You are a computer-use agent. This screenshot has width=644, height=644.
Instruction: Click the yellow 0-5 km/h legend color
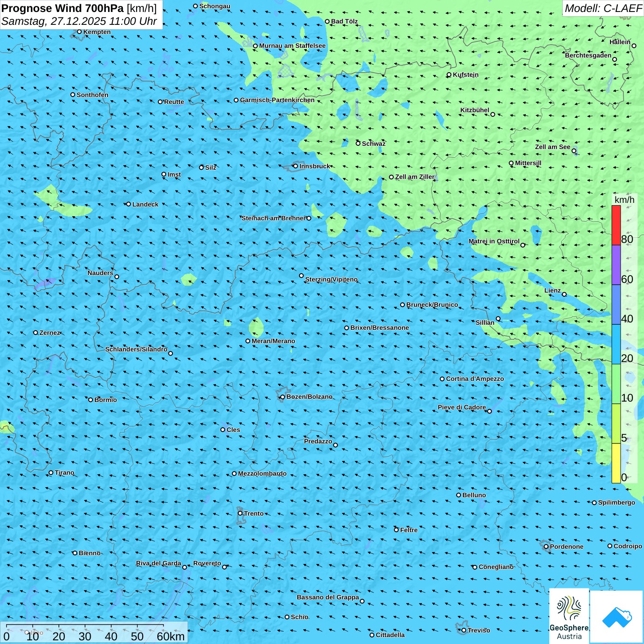click(x=616, y=463)
